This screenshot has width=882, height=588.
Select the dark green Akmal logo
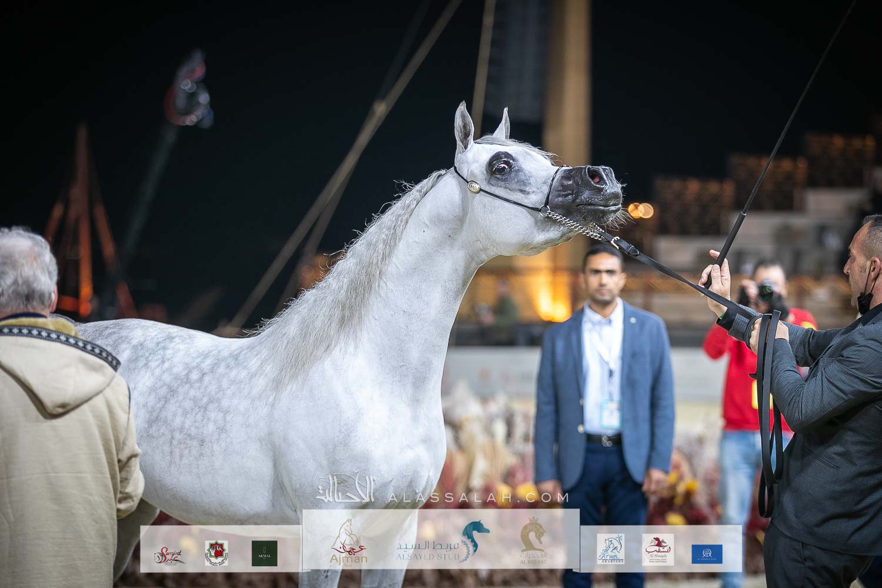(265, 553)
